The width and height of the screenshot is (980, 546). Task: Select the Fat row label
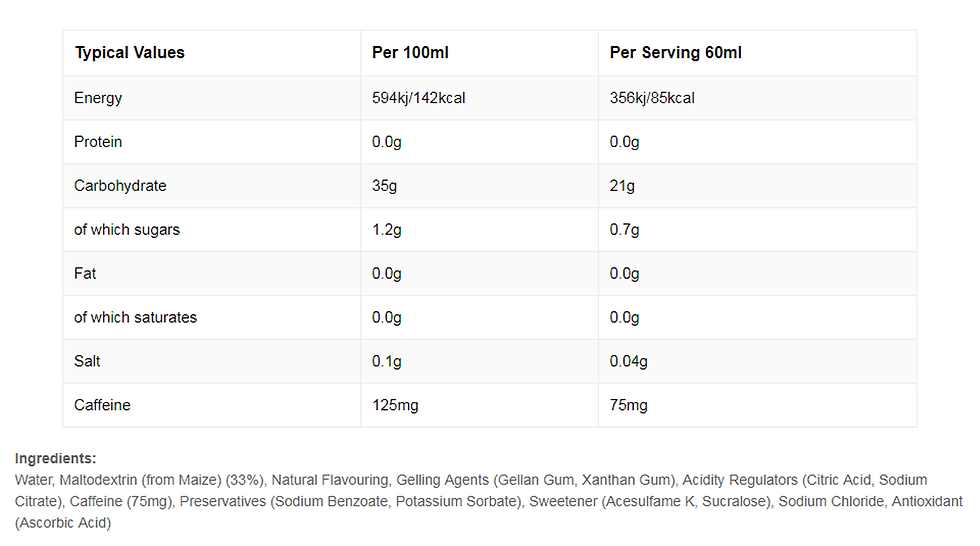[85, 273]
